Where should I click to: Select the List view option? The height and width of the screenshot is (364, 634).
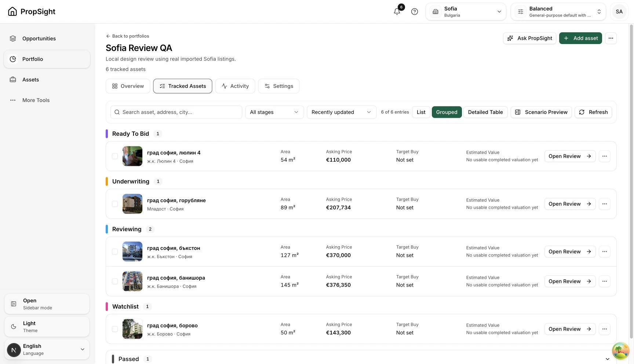pyautogui.click(x=421, y=112)
